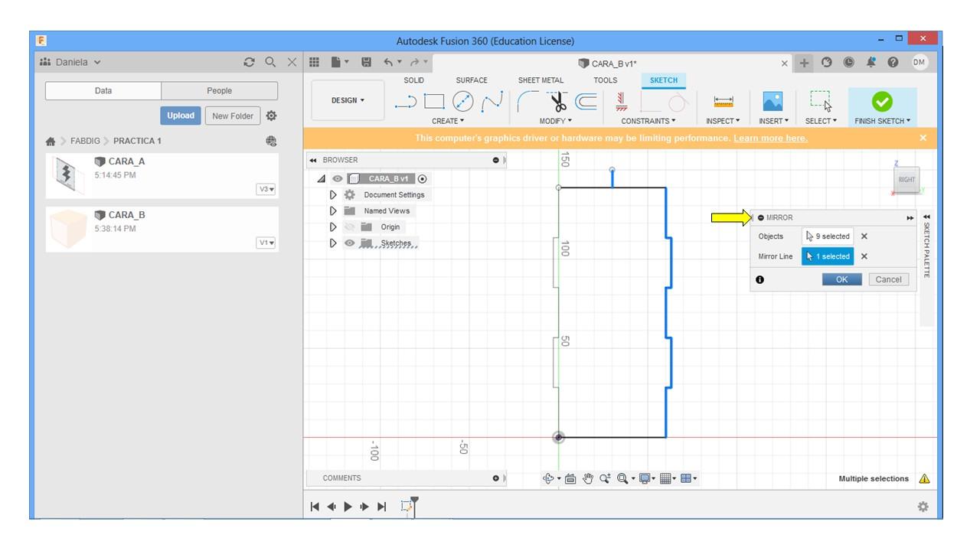Refresh the data panel

click(249, 63)
